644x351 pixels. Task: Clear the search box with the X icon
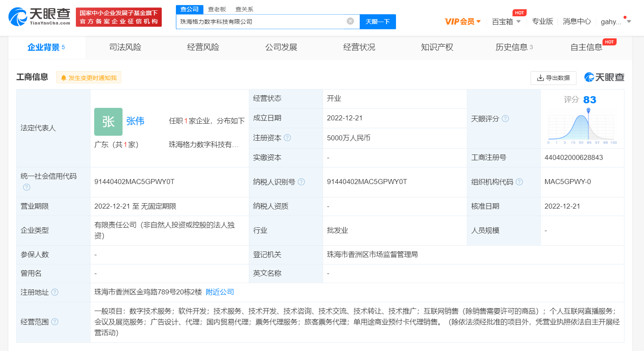point(351,21)
